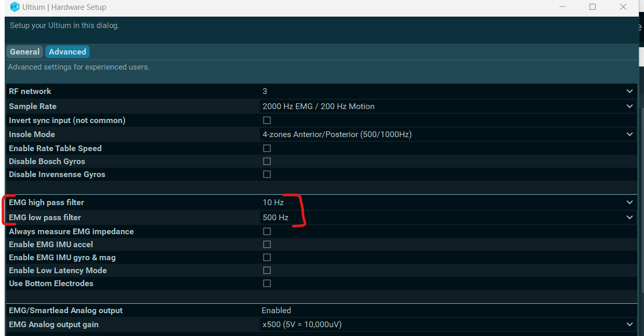This screenshot has height=336, width=644.
Task: Minimize the Hardware Setup window
Action: (x=562, y=7)
